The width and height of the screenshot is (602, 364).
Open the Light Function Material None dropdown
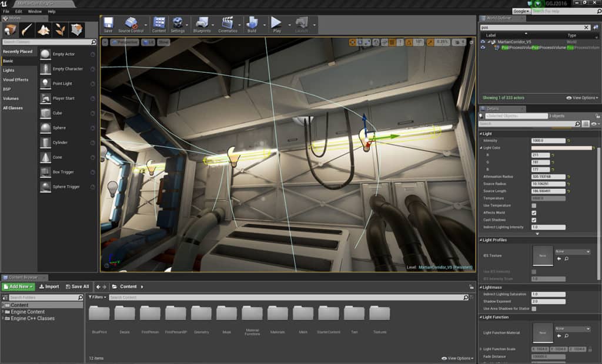[573, 329]
